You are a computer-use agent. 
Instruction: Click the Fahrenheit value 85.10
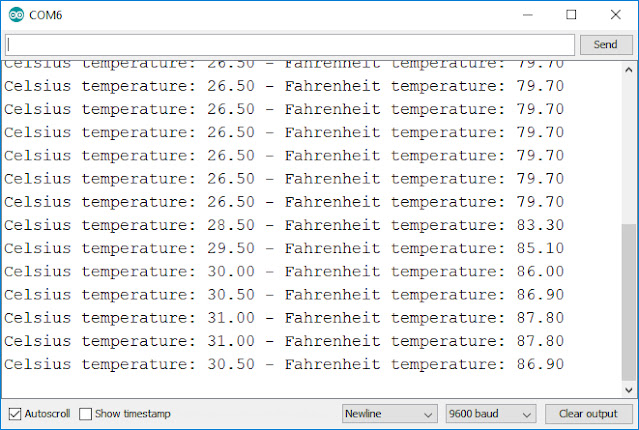pos(540,248)
